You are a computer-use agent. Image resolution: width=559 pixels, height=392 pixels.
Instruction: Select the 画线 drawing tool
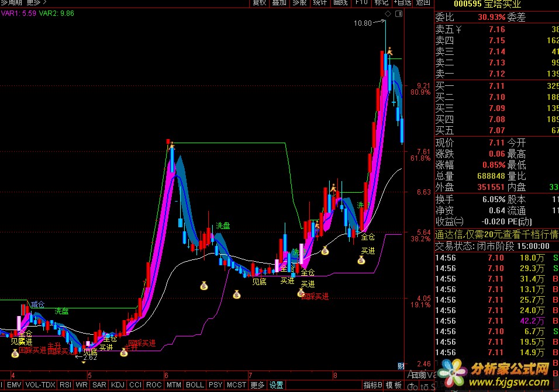tap(340, 3)
